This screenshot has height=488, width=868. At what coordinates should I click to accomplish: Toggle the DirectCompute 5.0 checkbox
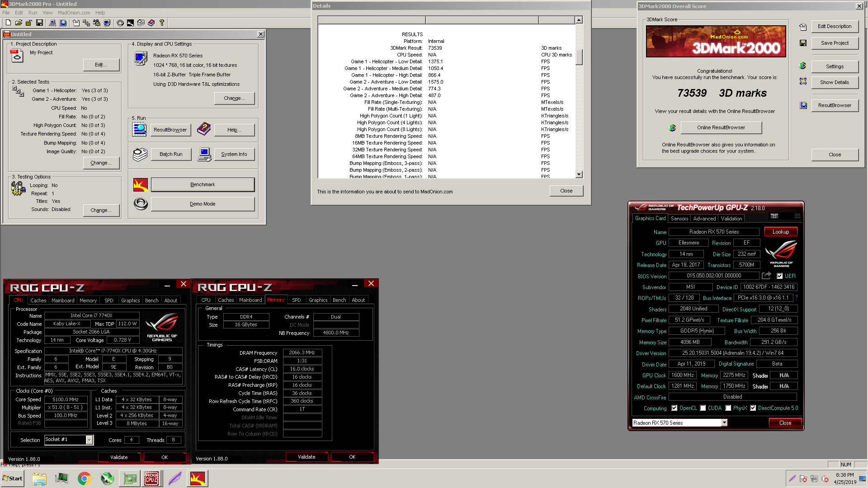[753, 408]
